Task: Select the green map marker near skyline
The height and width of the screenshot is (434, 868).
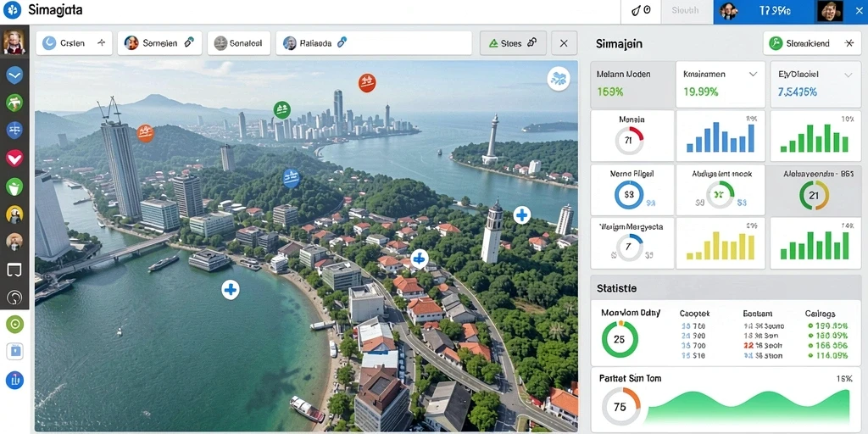Action: point(281,109)
